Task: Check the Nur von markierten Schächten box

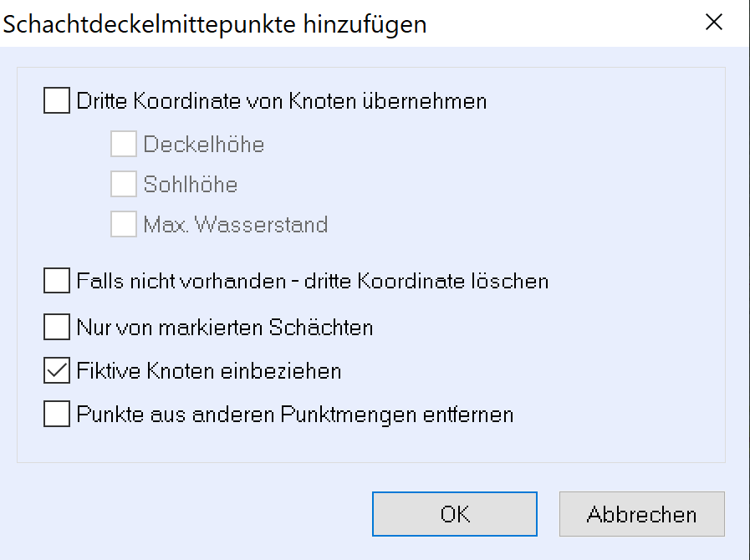Action: coord(57,327)
